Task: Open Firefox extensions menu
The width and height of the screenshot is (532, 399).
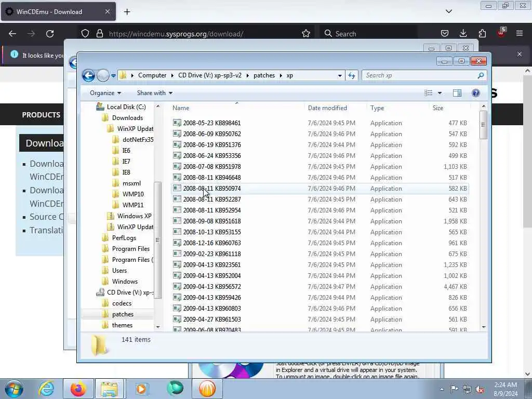Action: point(482,33)
